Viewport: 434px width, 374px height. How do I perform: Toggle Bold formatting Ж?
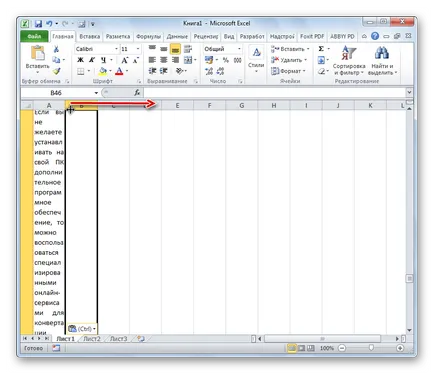pyautogui.click(x=80, y=60)
